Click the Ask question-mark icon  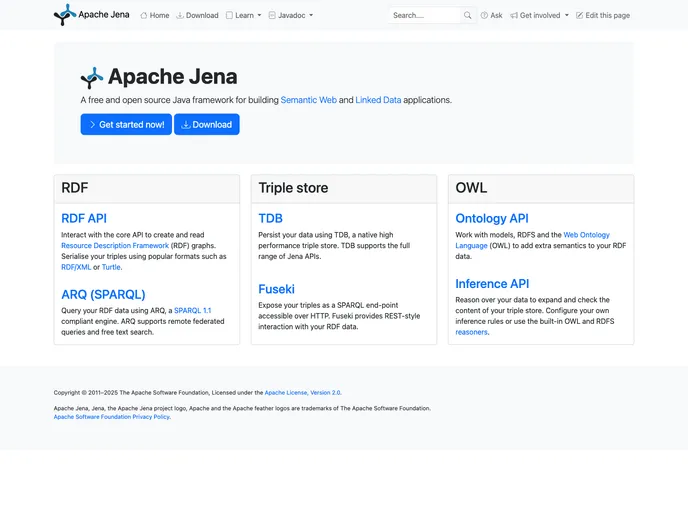484,15
